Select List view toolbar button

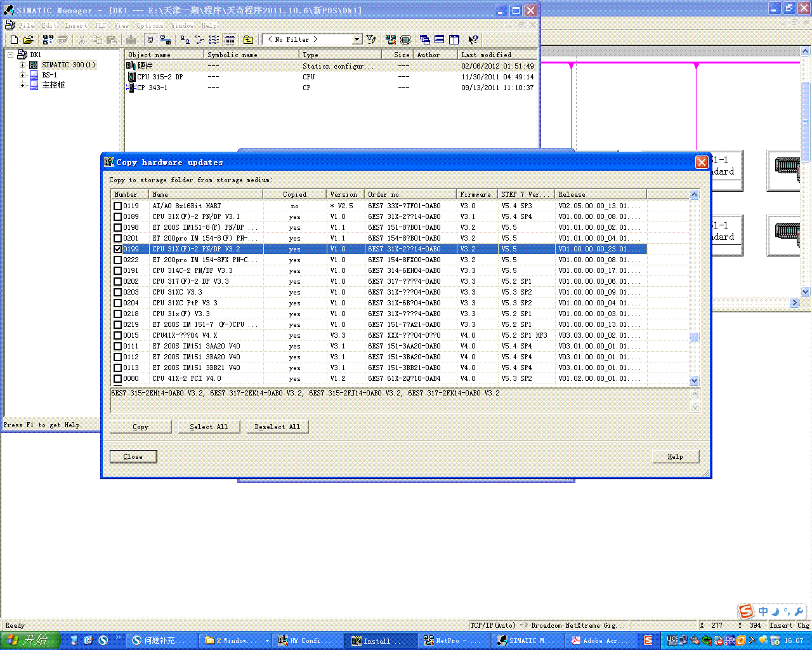214,39
